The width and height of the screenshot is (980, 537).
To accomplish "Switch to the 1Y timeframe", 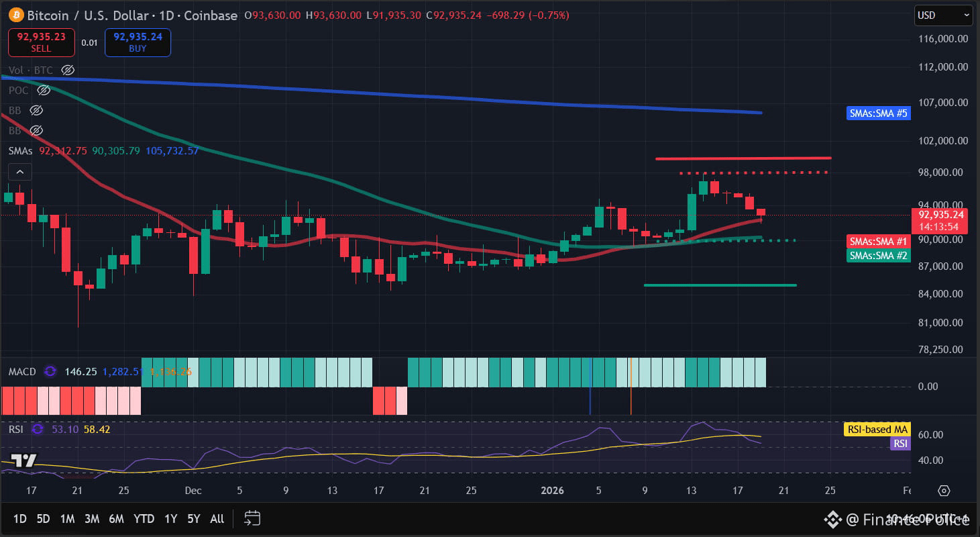I will pyautogui.click(x=170, y=518).
